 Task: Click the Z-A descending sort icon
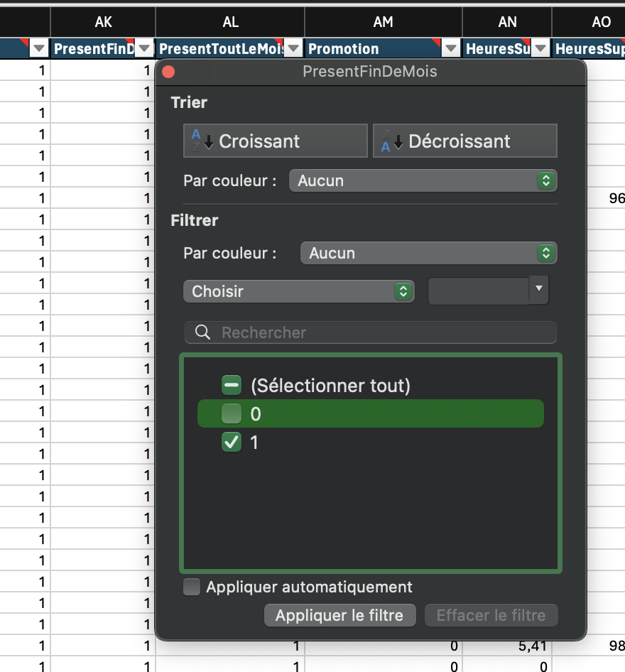tap(391, 141)
